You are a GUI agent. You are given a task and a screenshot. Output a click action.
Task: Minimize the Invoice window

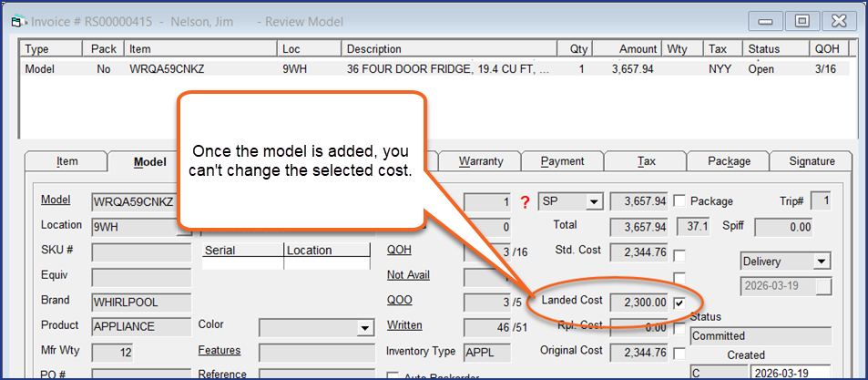(769, 19)
